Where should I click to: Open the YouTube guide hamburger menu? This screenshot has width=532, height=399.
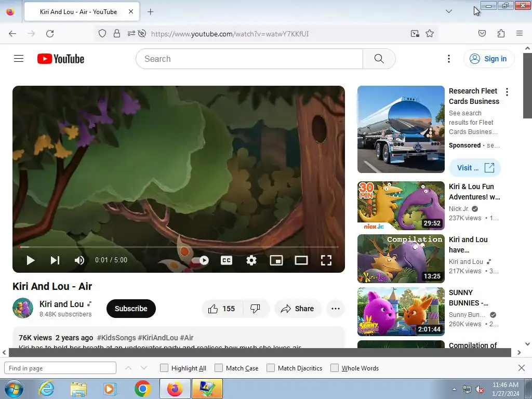pos(19,59)
